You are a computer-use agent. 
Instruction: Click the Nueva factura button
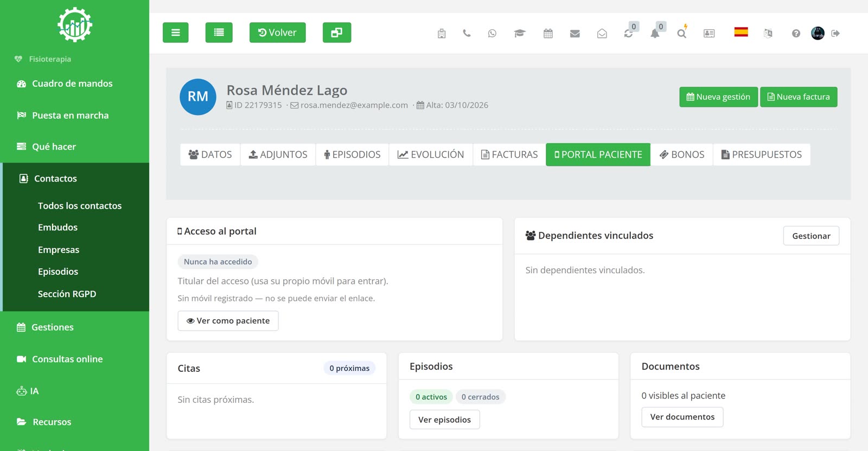point(799,97)
